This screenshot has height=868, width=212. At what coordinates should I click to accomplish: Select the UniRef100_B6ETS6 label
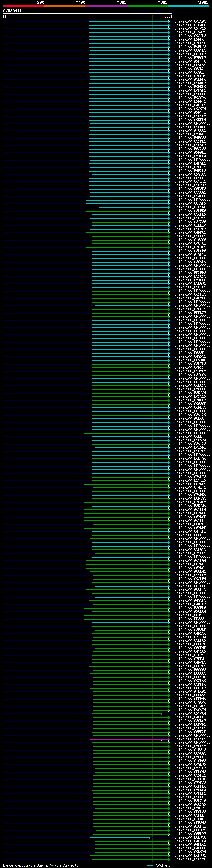(x=190, y=459)
